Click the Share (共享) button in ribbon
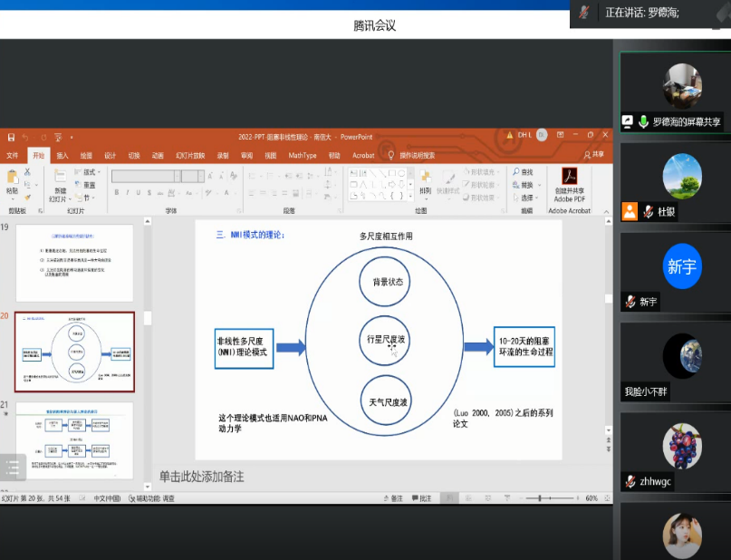Screen dimensions: 731x560 click(594, 155)
